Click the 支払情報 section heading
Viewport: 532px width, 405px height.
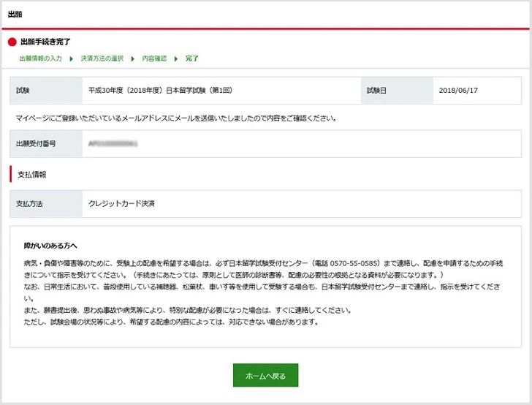32,175
